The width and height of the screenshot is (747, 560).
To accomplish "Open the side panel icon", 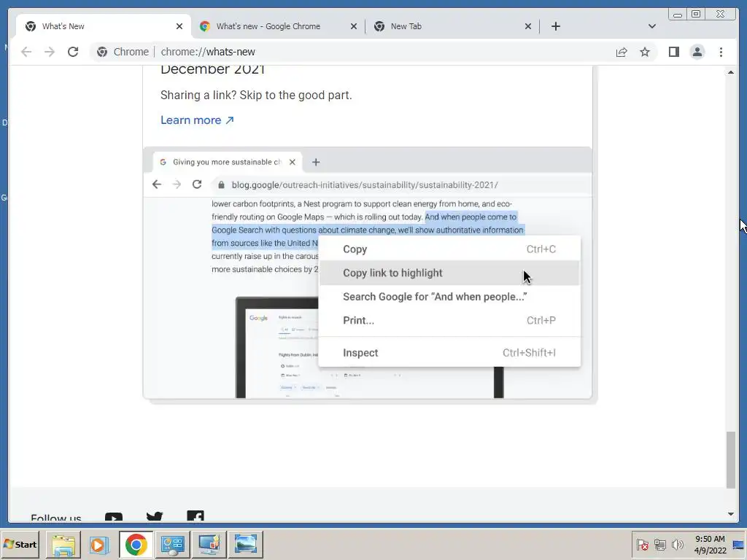I will click(x=673, y=52).
